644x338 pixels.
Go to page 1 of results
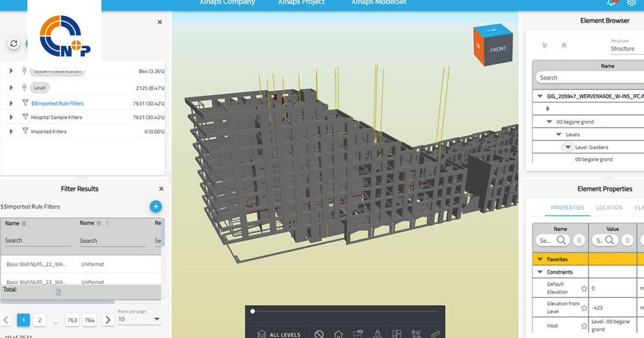23,320
